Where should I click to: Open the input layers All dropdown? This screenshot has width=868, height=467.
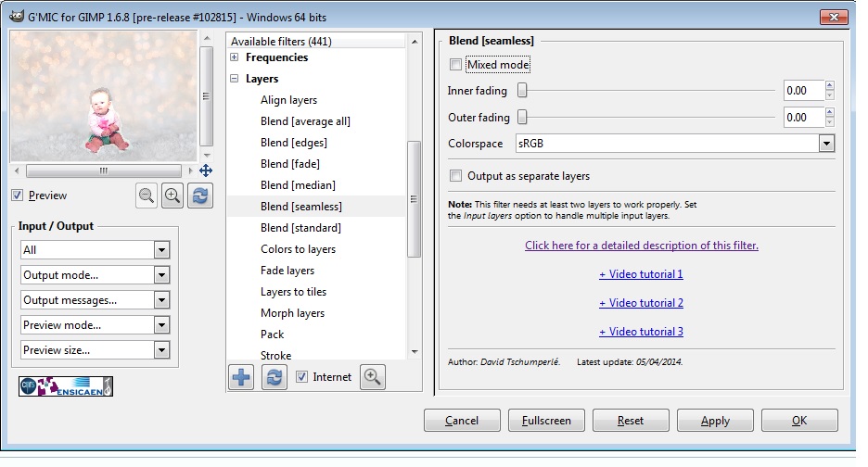tap(95, 249)
